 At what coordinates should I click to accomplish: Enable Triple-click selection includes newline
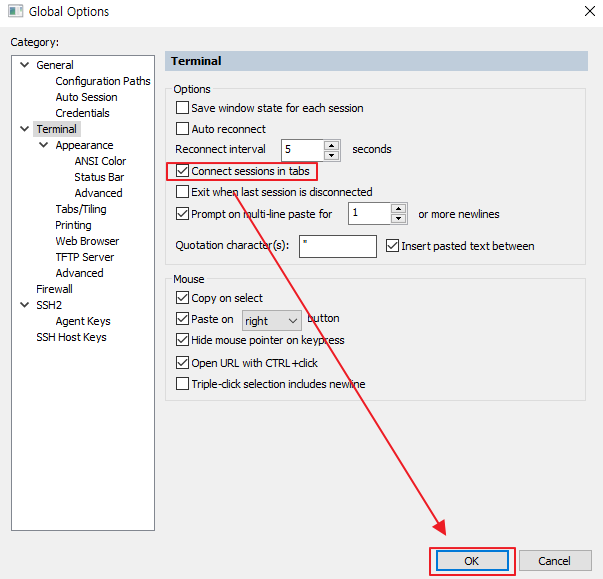(182, 384)
